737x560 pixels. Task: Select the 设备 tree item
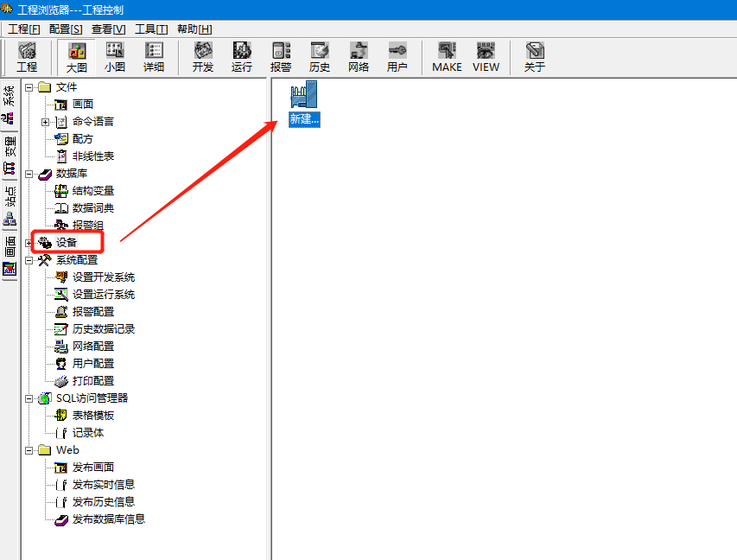(x=67, y=243)
